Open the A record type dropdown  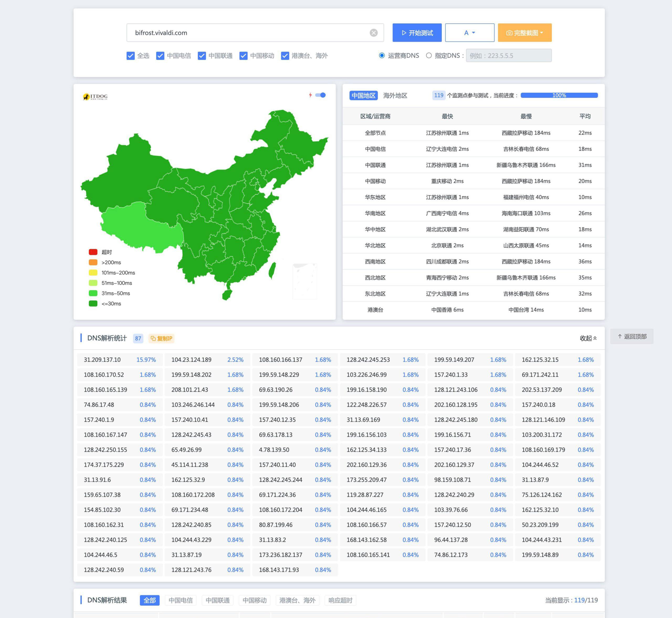[470, 33]
